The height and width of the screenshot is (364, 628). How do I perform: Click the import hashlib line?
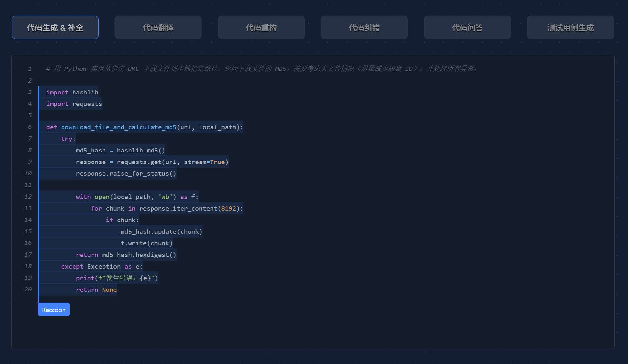tap(72, 92)
